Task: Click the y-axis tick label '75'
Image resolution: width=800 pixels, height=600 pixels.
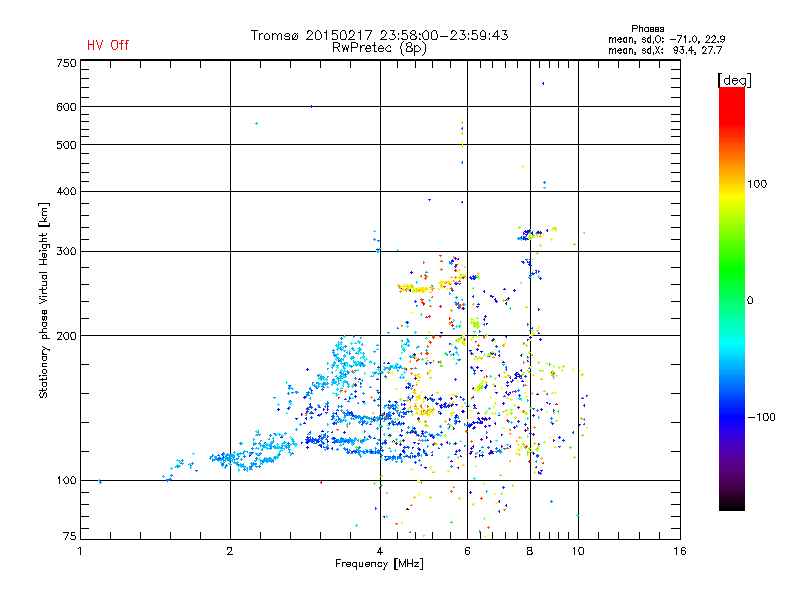Action: pos(70,536)
